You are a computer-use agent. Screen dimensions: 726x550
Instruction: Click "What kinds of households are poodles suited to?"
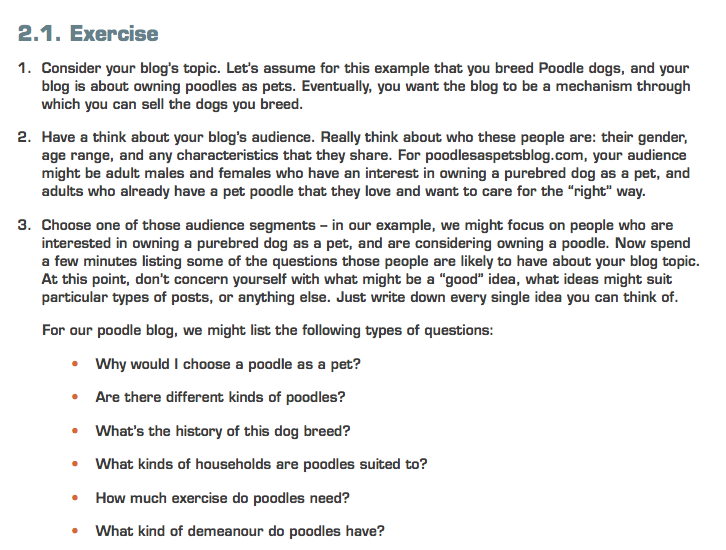[261, 464]
